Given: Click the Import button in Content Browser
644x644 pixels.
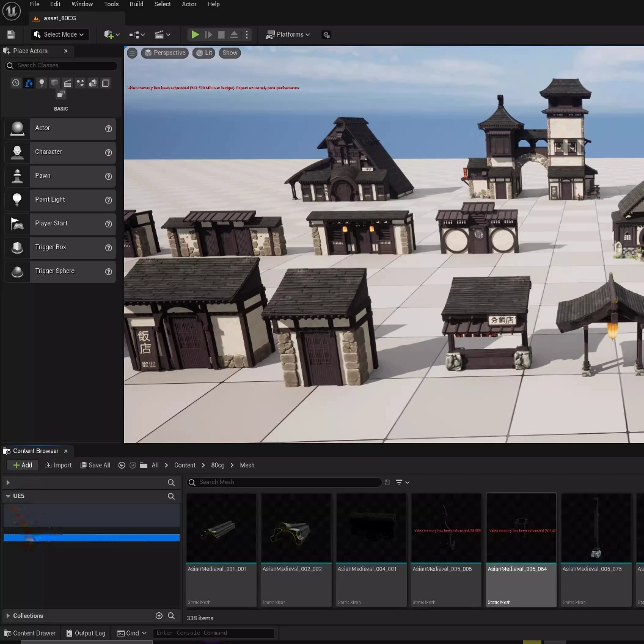Looking at the screenshot, I should pos(58,465).
